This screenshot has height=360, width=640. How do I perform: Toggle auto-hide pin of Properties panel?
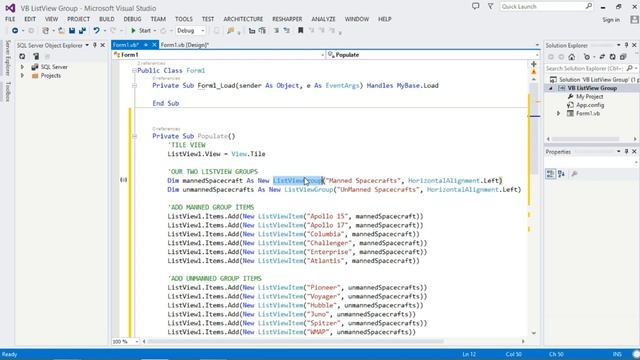point(627,152)
